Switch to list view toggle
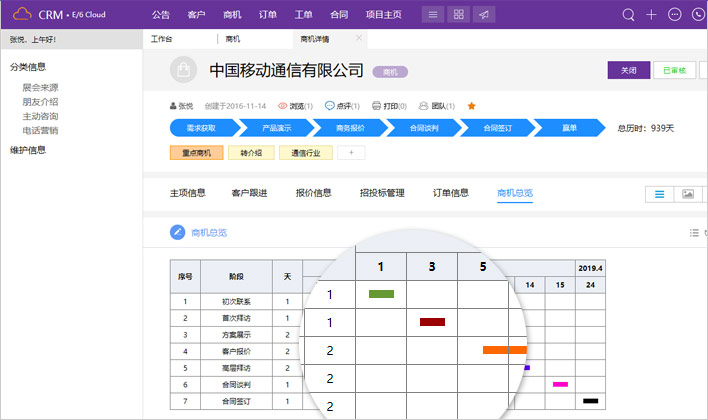 point(659,194)
